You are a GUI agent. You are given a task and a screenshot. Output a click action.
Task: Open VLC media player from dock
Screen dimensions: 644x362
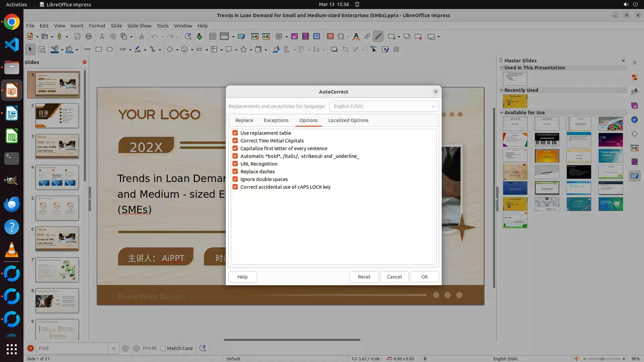pyautogui.click(x=12, y=250)
